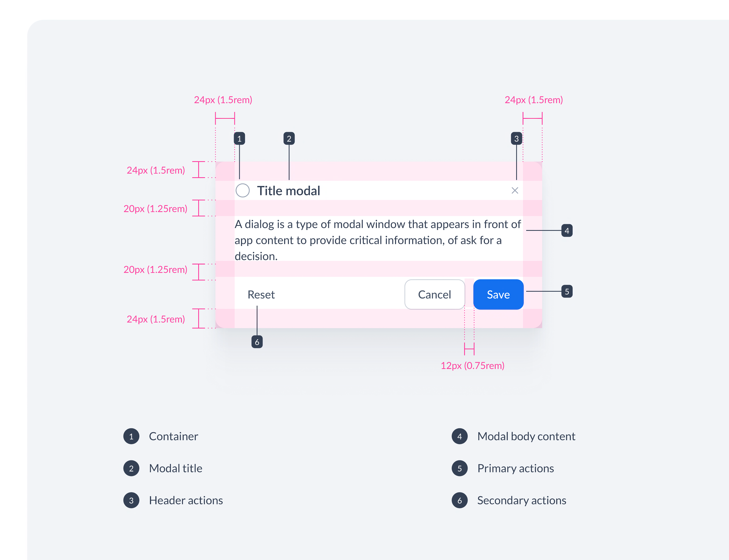
Task: Click the Header actions legend label
Action: coord(186,500)
